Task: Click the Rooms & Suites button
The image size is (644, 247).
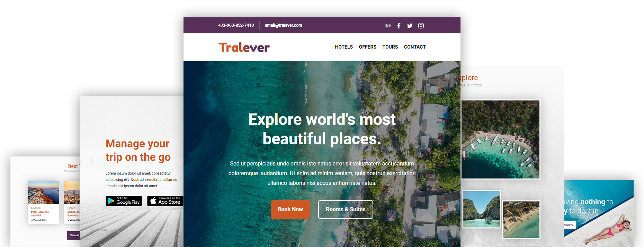Action: [346, 210]
